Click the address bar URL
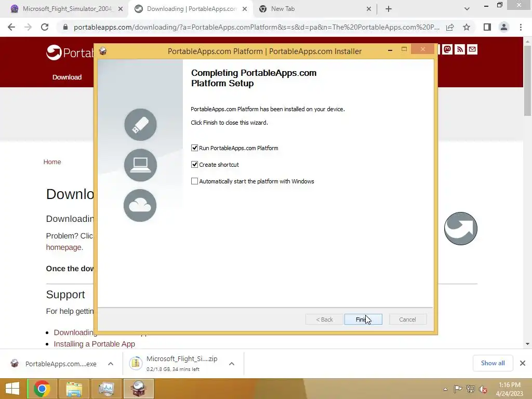 pyautogui.click(x=257, y=27)
